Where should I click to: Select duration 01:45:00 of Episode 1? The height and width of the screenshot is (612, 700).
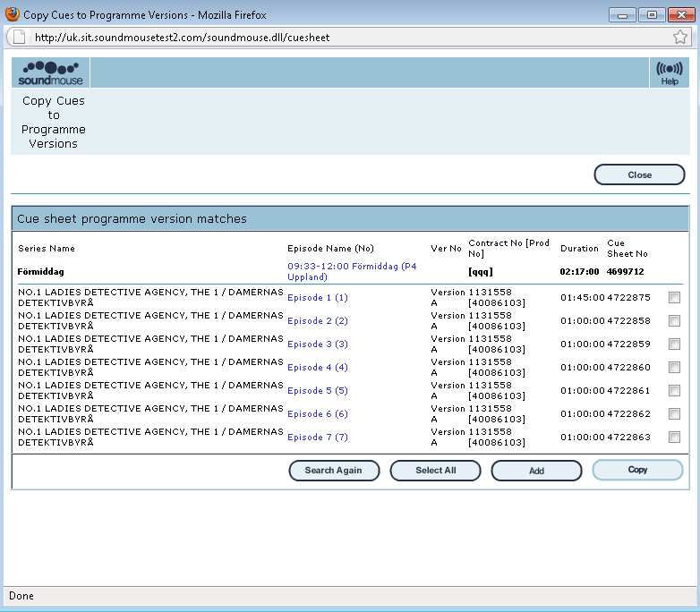(x=583, y=298)
